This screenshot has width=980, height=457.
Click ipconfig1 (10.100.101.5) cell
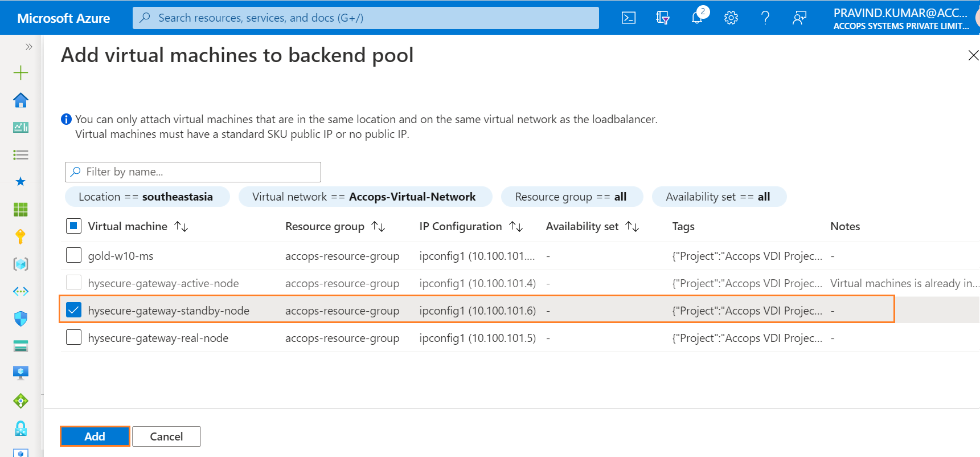[x=478, y=338]
